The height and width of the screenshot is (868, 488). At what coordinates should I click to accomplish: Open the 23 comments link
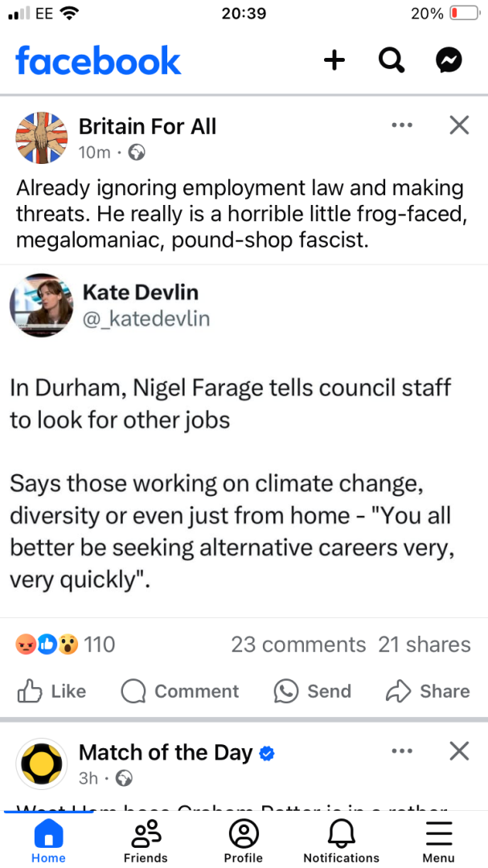click(298, 645)
